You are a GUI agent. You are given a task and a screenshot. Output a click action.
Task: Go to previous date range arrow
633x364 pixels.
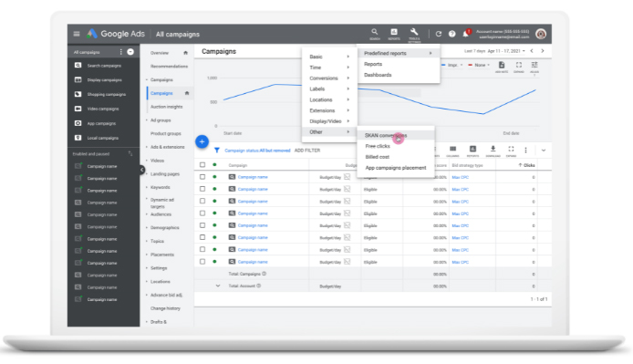point(532,51)
